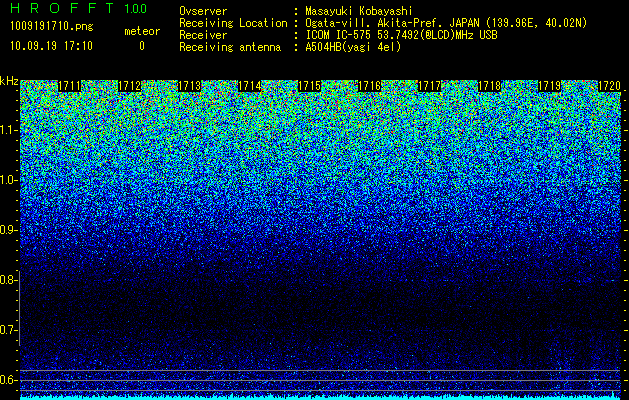Click the A504HB(yagi 4el) antenna text
Viewport: 629px width, 400px height.
[x=353, y=47]
